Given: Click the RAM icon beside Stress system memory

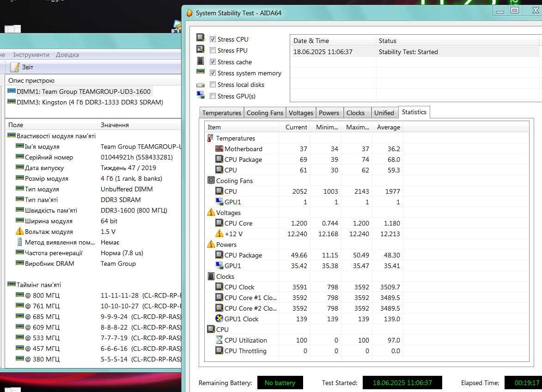Looking at the screenshot, I should [201, 72].
